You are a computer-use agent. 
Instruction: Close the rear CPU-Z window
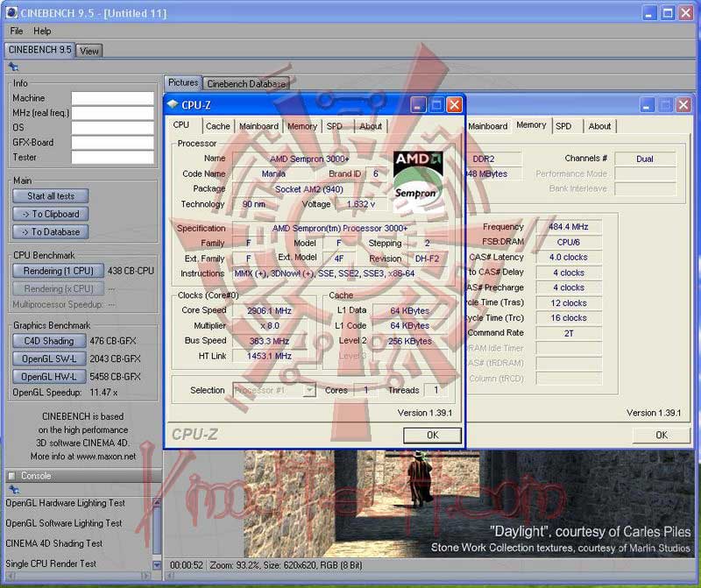683,105
